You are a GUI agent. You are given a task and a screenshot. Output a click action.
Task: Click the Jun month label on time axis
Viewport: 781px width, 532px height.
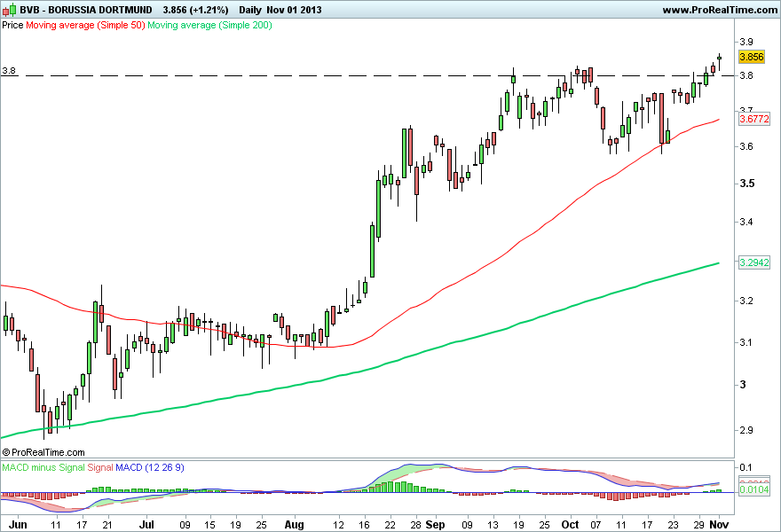click(18, 525)
